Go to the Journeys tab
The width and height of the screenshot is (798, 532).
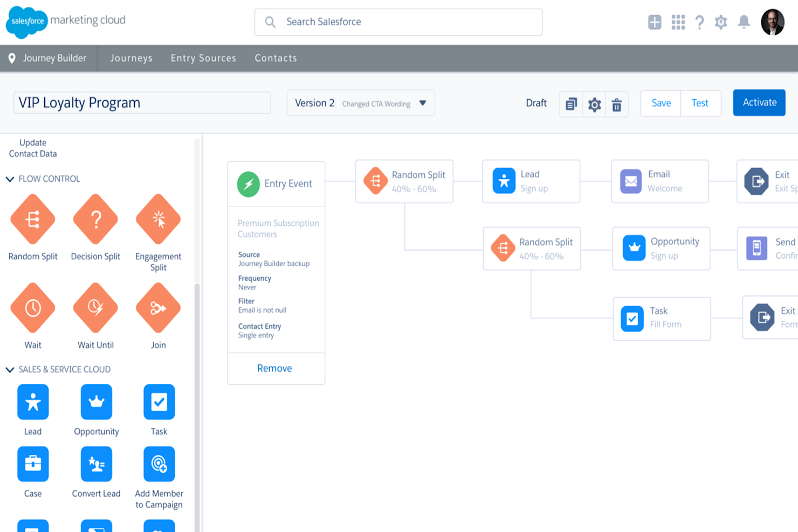click(131, 58)
